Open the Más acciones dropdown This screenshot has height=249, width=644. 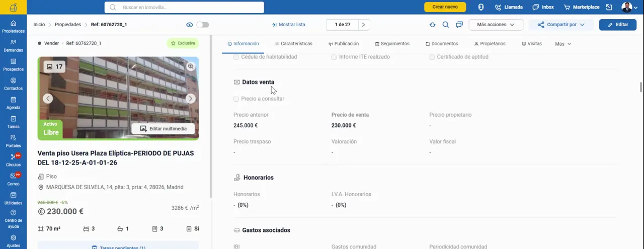(496, 25)
